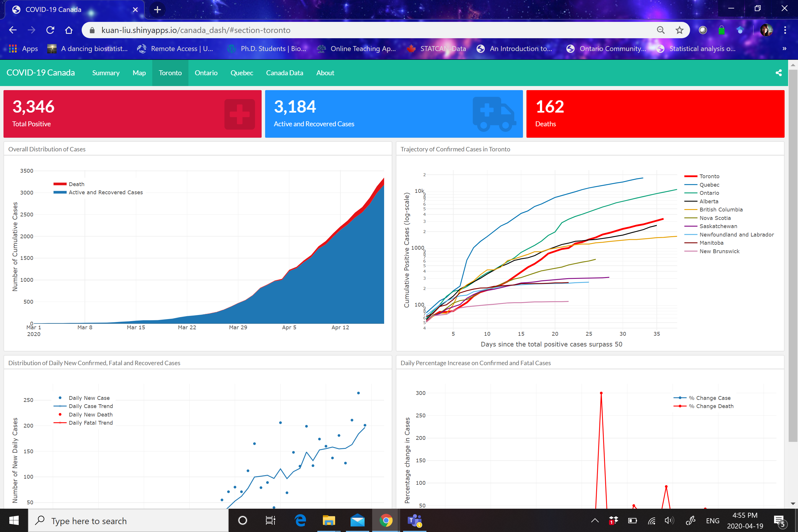Viewport: 798px width, 532px height.
Task: Click zoom magnifier in address bar
Action: 660,30
